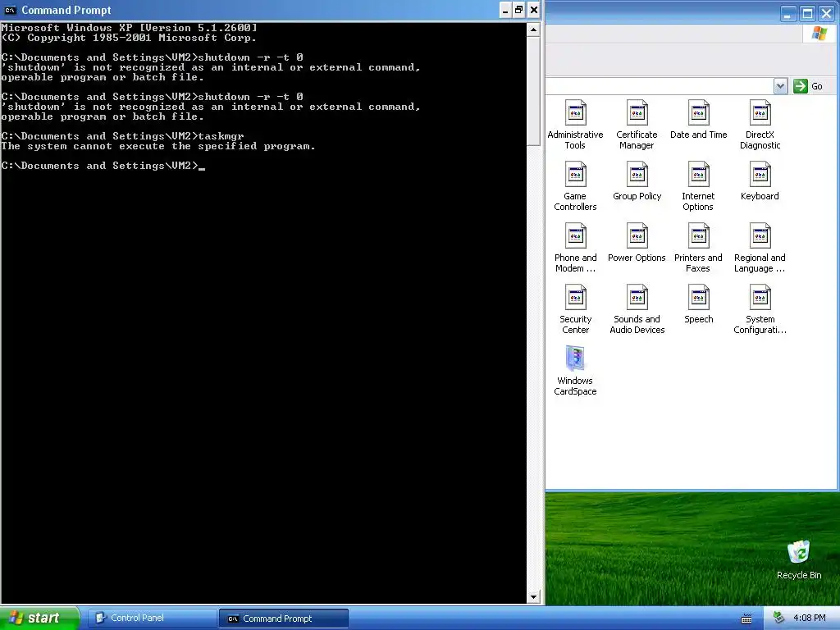840x630 pixels.
Task: Open Security Center icon
Action: (x=575, y=309)
